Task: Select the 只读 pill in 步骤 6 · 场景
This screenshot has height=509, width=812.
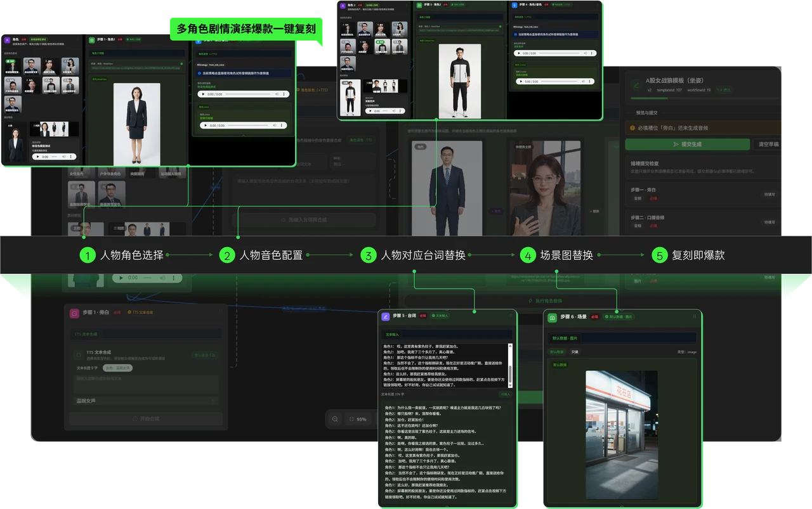Action: [575, 352]
